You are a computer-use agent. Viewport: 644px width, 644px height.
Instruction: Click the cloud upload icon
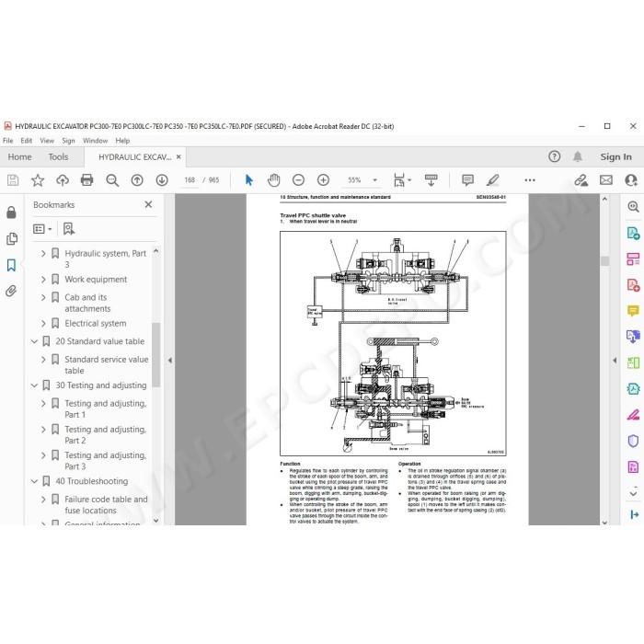(63, 180)
